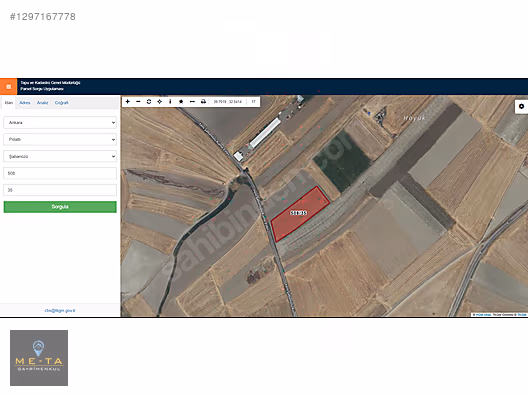
Task: Click the parcel number field with 35
Action: pos(60,190)
